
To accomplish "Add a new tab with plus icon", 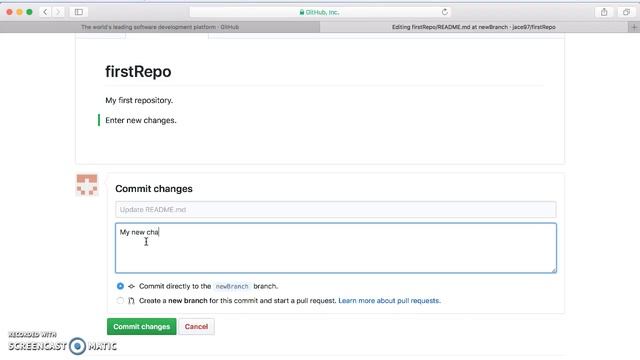I will coord(634,27).
